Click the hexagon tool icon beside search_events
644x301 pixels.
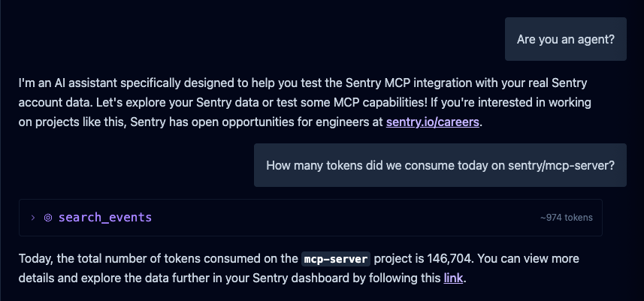(x=48, y=218)
